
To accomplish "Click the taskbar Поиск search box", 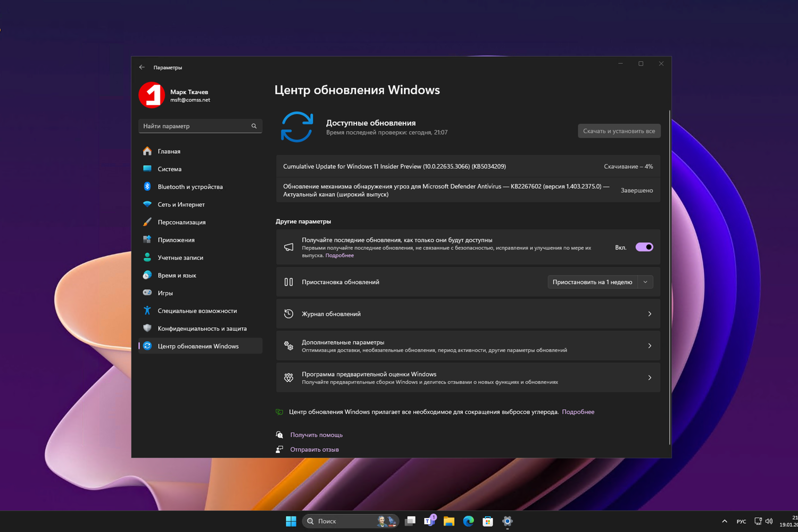I will [350, 521].
